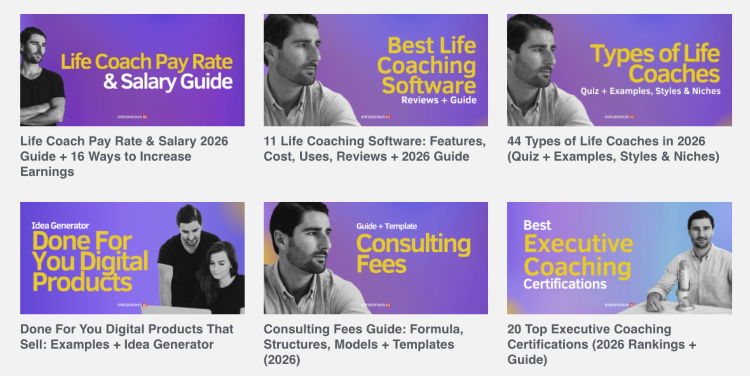Click the 'Idea Generator' text on the Digital Products image
This screenshot has width=750, height=376.
[x=60, y=225]
